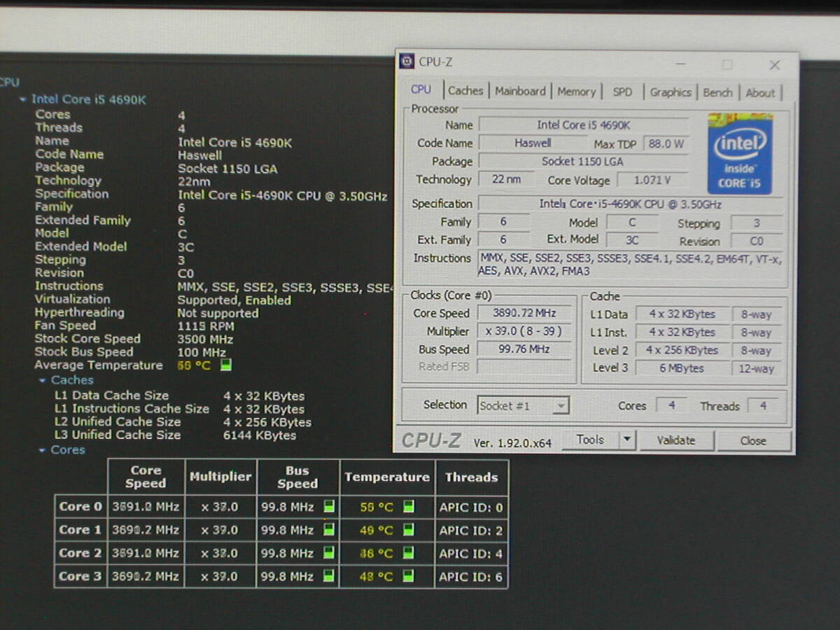Screen dimensions: 840x630
Task: Open the Mainboard tab
Action: tap(520, 91)
